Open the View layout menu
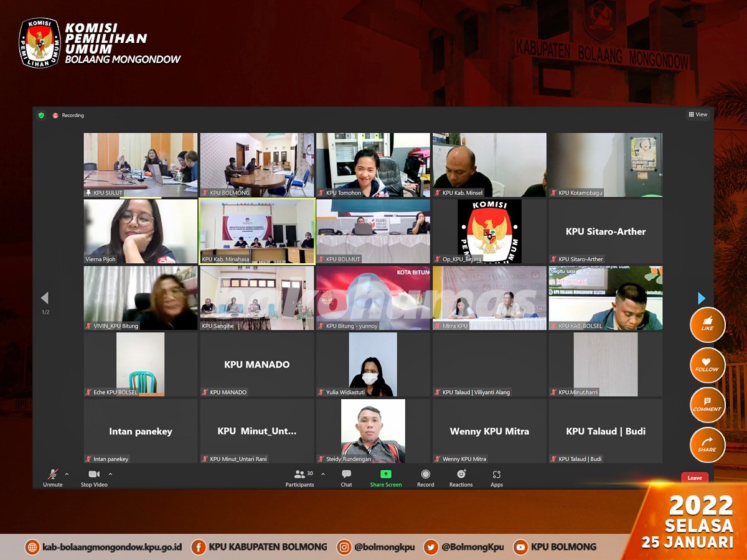This screenshot has width=747, height=560. [697, 114]
